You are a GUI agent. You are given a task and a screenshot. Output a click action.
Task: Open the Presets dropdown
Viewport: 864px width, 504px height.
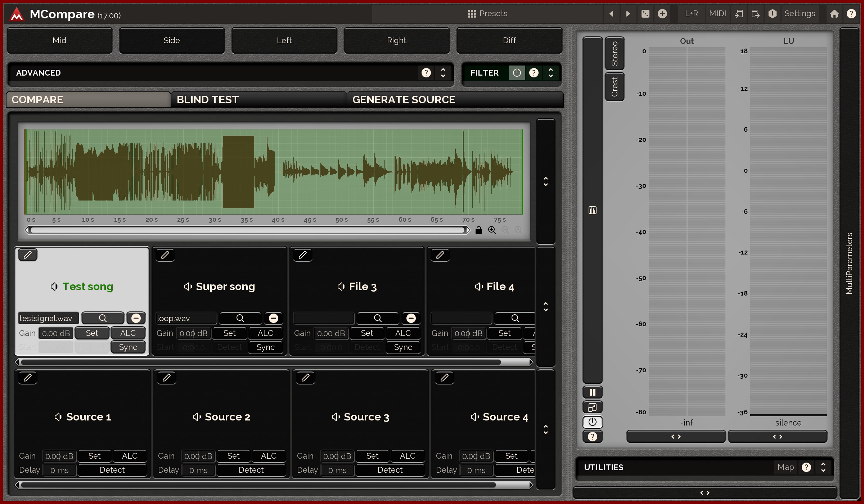[487, 14]
